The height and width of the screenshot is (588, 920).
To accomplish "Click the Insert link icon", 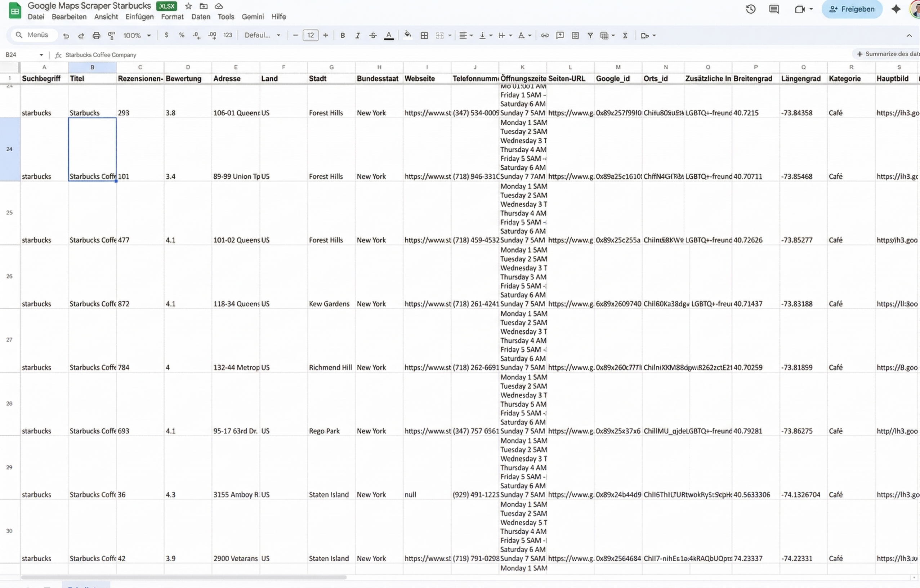I will (545, 36).
